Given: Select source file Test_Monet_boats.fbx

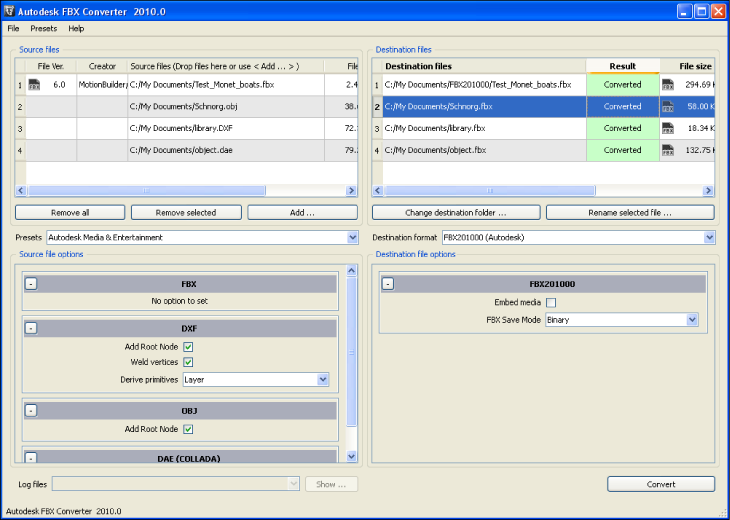Looking at the screenshot, I should click(226, 85).
